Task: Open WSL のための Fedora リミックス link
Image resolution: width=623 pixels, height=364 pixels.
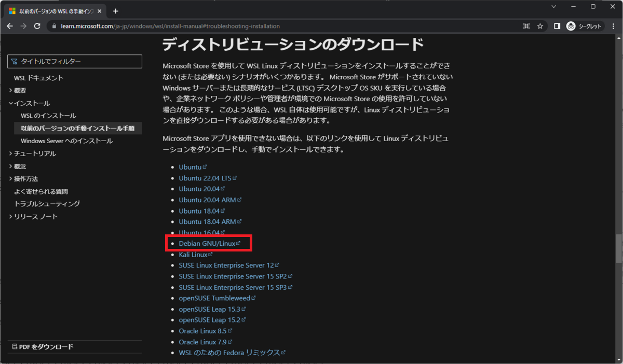Action: tap(233, 353)
